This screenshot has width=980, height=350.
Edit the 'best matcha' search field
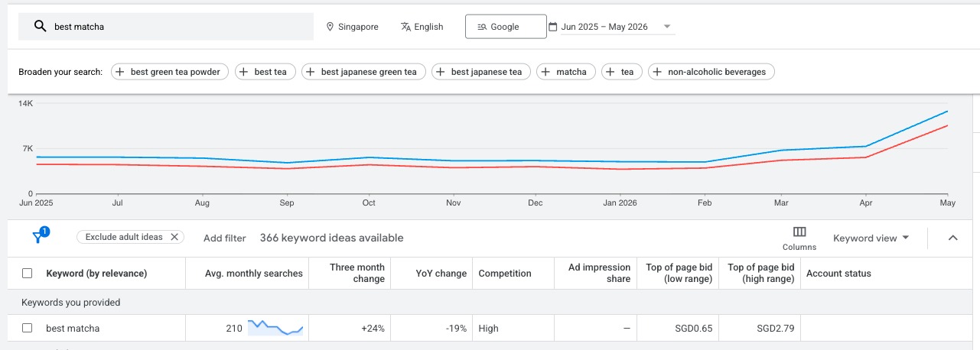[166, 27]
